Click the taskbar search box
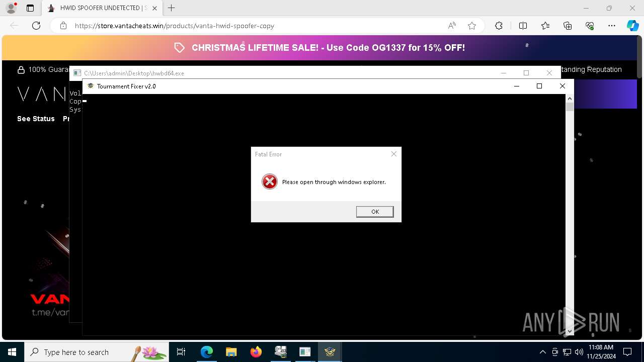The height and width of the screenshot is (362, 644). (97, 352)
